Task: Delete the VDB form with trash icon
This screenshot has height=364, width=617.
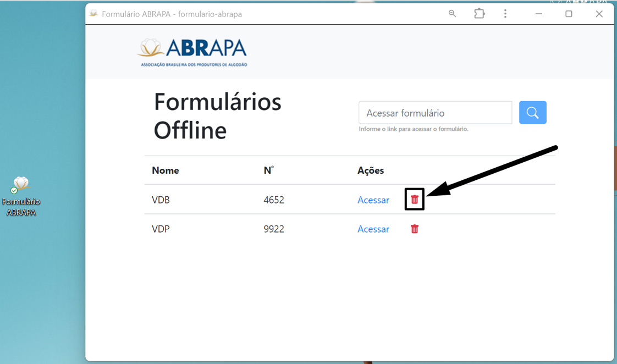Action: (415, 200)
